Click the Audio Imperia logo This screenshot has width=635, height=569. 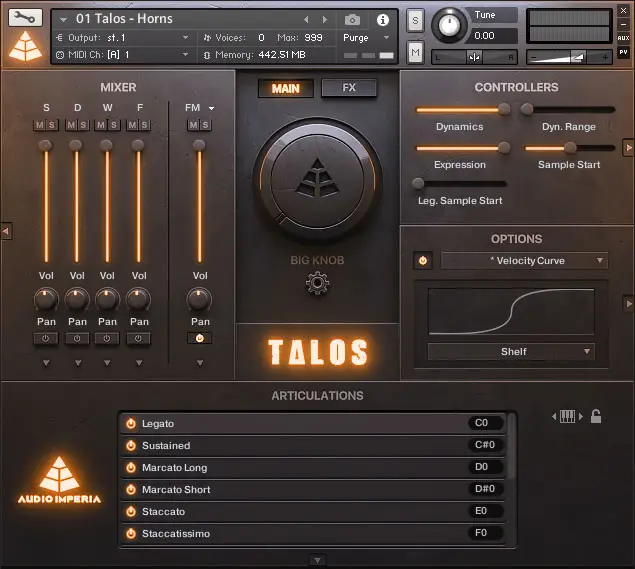(59, 480)
